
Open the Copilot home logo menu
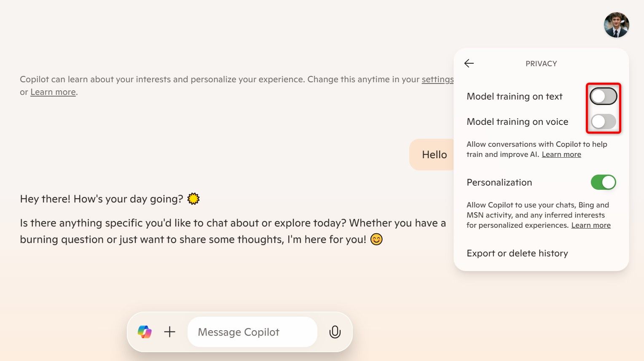[x=145, y=332]
